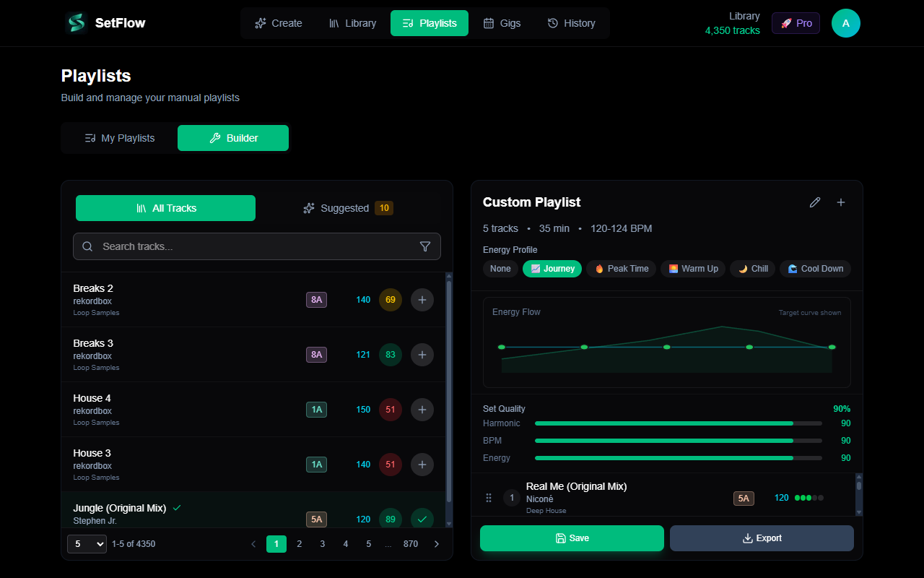Image resolution: width=924 pixels, height=578 pixels.
Task: Click the SetFlow logo
Action: [104, 22]
